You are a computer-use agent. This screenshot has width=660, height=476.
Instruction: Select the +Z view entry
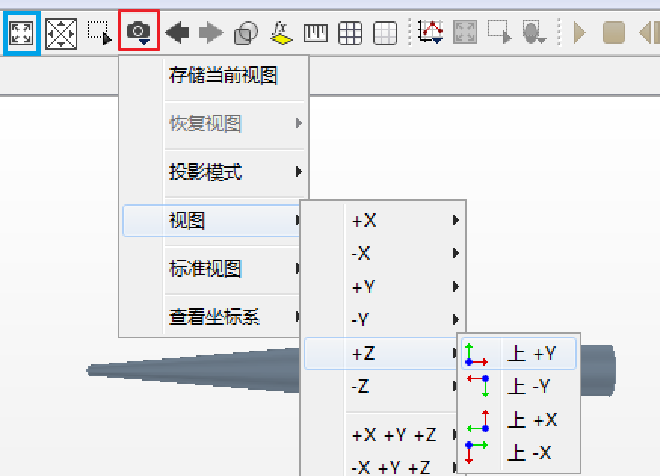point(381,354)
